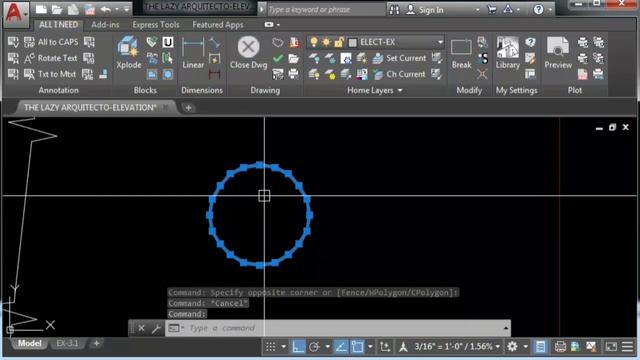This screenshot has height=360, width=640.
Task: Click the help shield icon in My Settings
Action: (x=530, y=42)
